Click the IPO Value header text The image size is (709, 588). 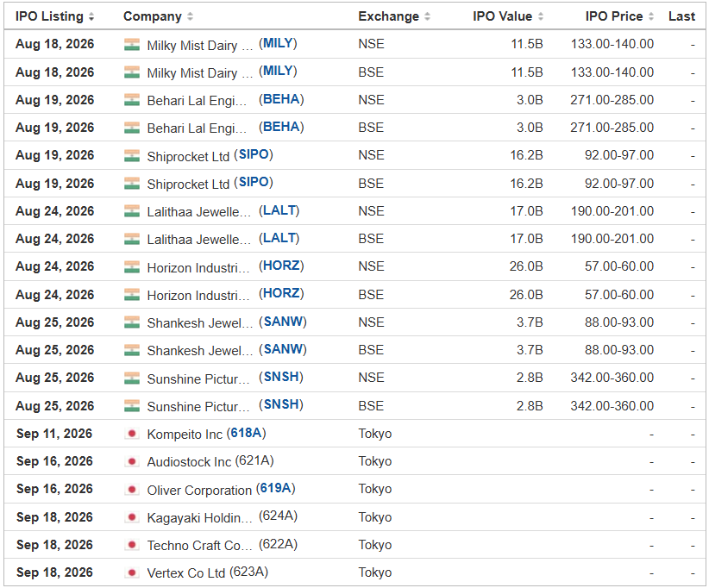[x=502, y=16]
